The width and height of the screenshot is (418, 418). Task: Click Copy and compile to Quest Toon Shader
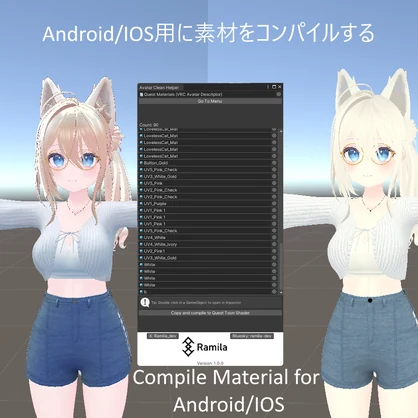pos(210,313)
